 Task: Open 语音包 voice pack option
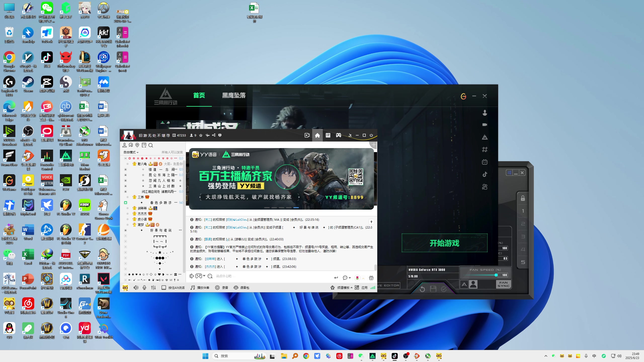point(241,288)
